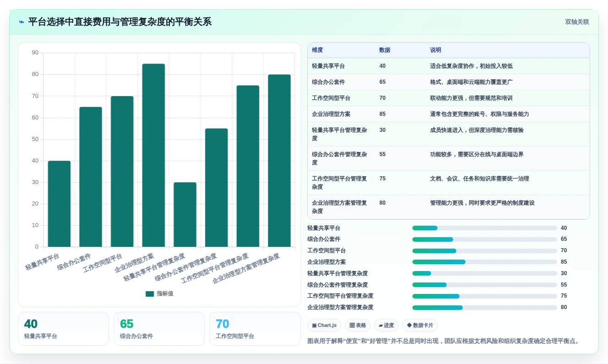Screen dimensions: 608x364
Task: Click the 综合办公套件 progress bar at 65
Action: 485,239
